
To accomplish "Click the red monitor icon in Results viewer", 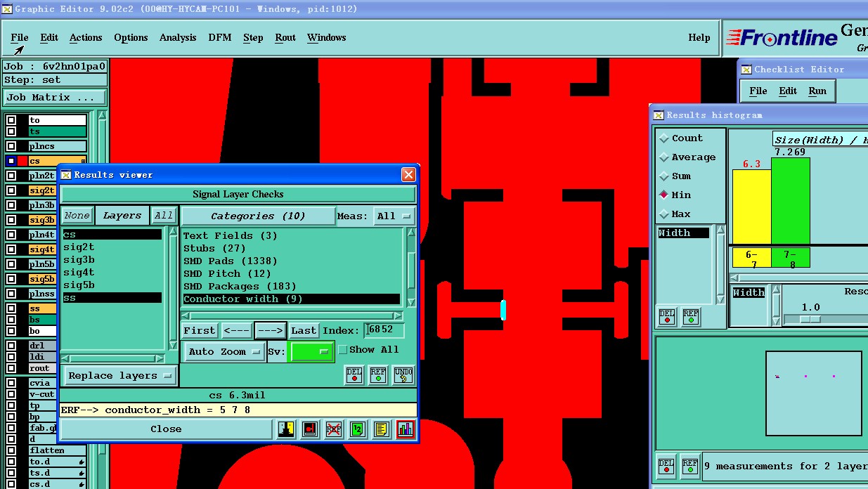I will pyautogui.click(x=310, y=429).
